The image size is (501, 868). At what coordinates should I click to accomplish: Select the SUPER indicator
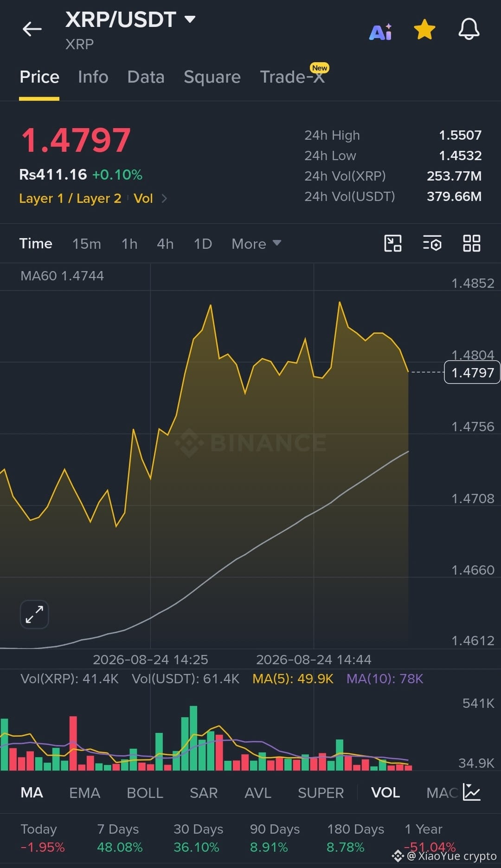point(321,793)
